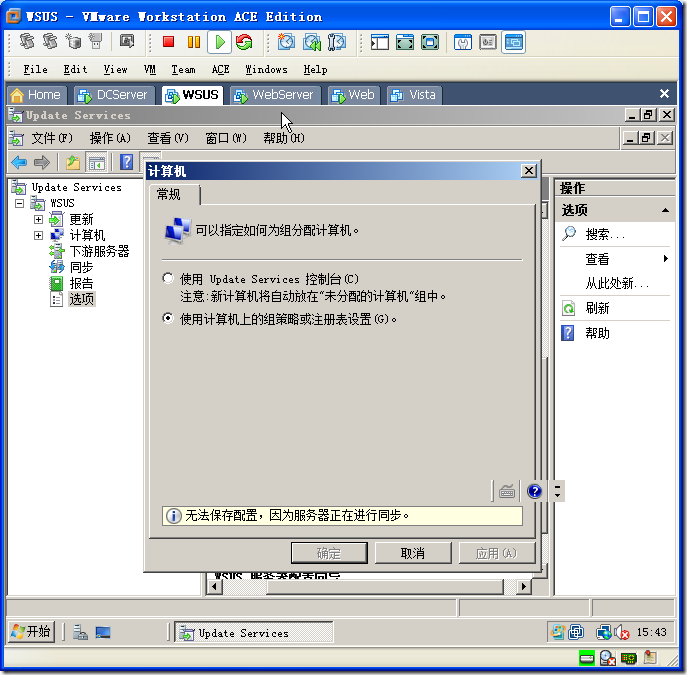Click the Up one level folder icon
This screenshot has width=687, height=675.
[73, 163]
